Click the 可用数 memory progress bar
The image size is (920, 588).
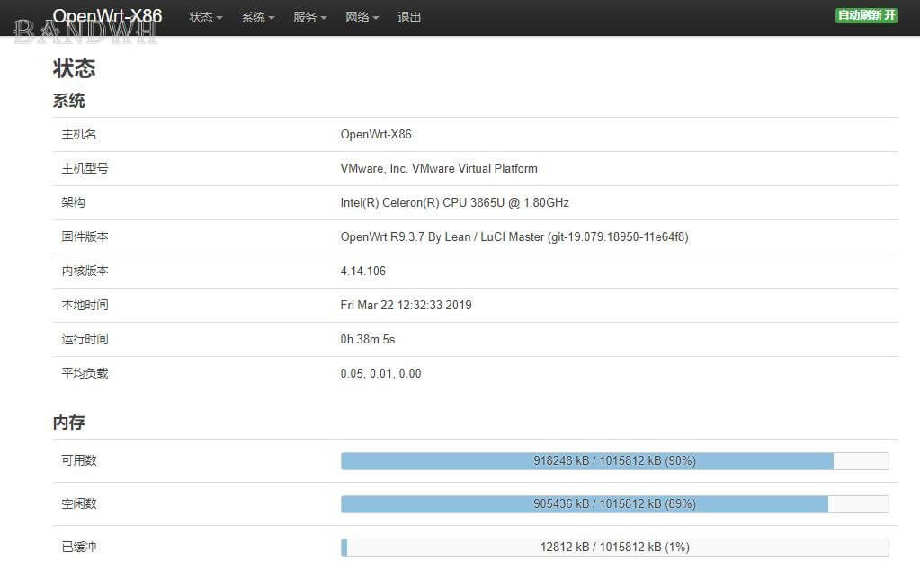pos(614,460)
